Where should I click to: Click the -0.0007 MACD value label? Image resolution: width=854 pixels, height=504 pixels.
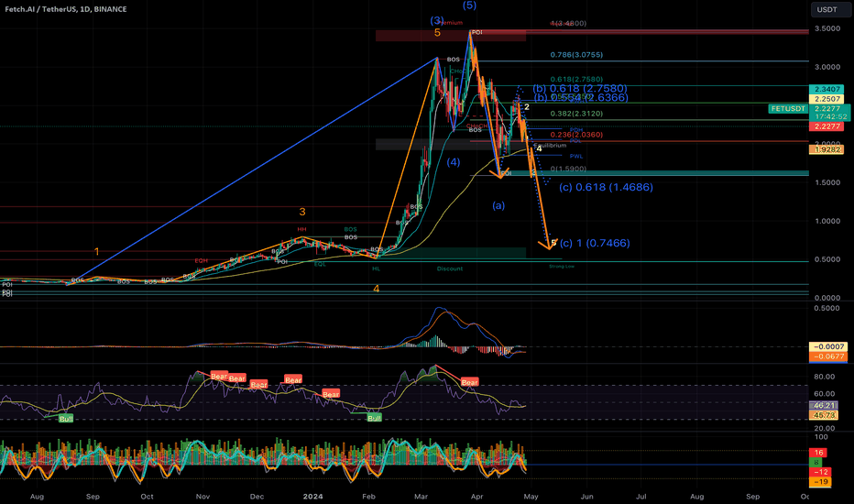click(828, 346)
